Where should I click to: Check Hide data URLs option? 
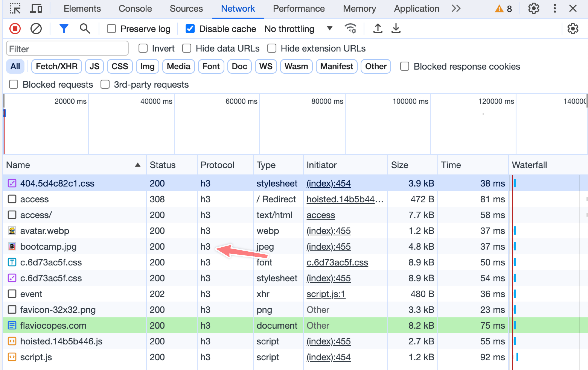(x=187, y=48)
